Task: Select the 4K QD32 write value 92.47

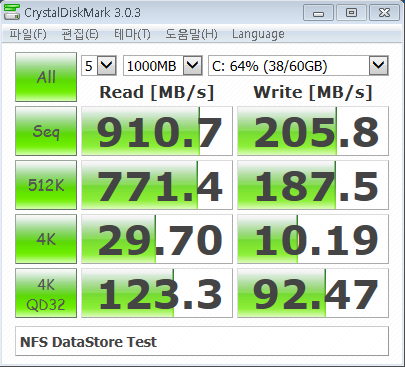Action: tap(313, 293)
